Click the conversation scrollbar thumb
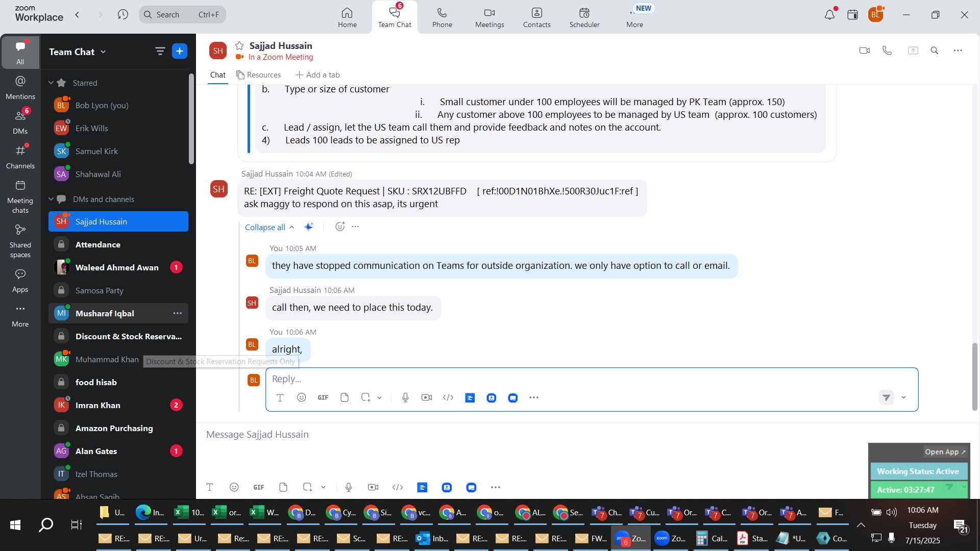The height and width of the screenshot is (551, 980). point(974,377)
